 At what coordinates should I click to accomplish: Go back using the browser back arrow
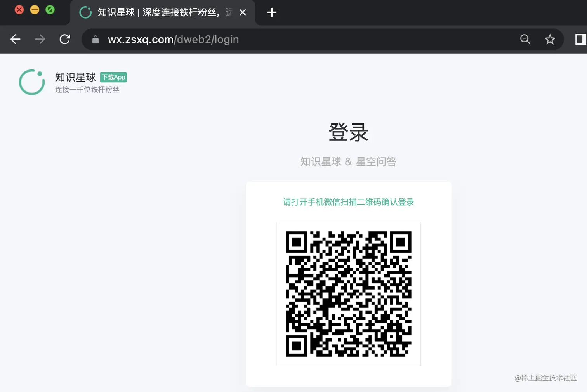tap(15, 39)
